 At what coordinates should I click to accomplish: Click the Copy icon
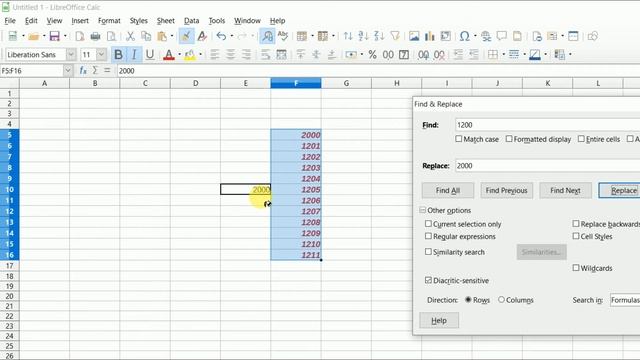click(x=146, y=36)
